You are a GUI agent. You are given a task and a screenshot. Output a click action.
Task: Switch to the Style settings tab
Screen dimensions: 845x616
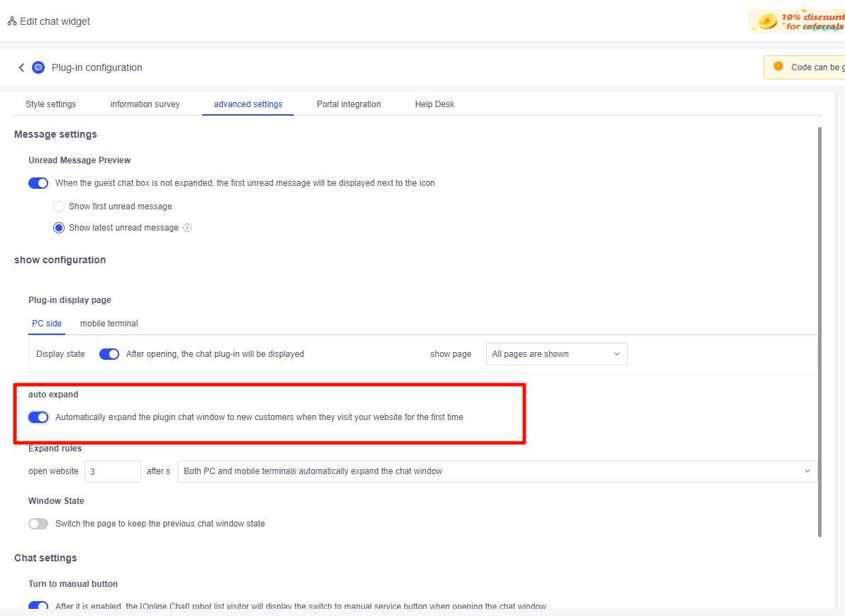pos(50,104)
